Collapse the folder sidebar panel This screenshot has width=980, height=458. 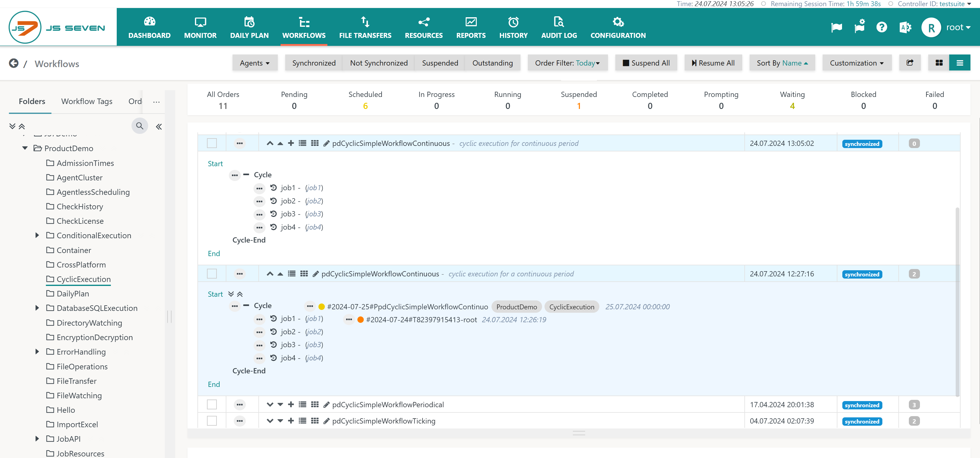coord(159,127)
